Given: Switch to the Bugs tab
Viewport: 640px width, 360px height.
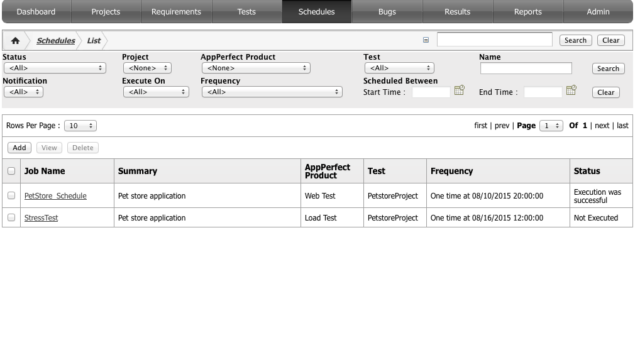Looking at the screenshot, I should 387,12.
